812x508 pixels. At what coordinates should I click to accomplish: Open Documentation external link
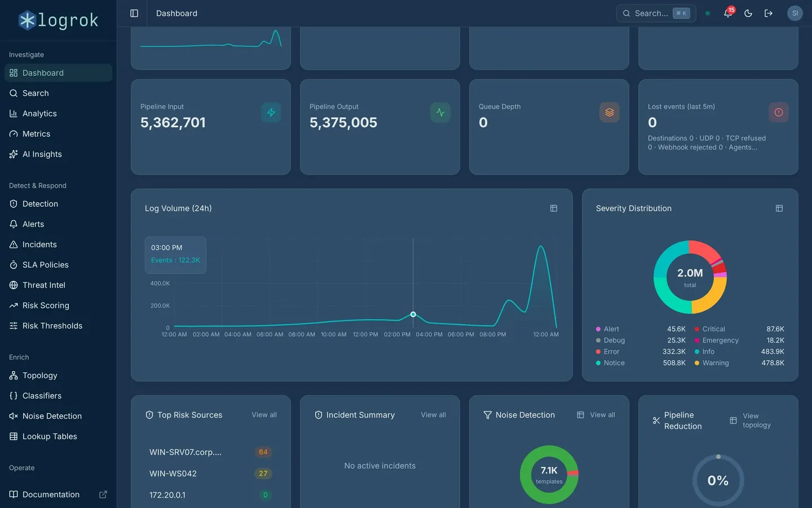(x=59, y=494)
